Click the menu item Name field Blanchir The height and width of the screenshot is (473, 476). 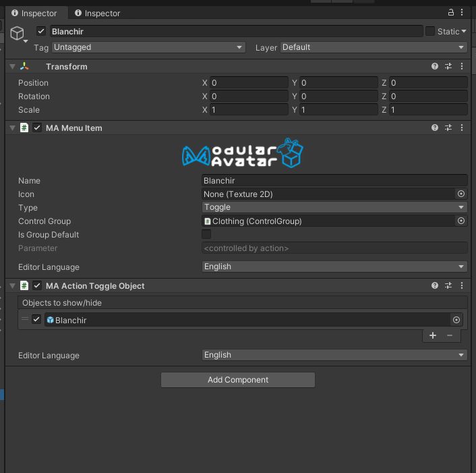(x=334, y=180)
